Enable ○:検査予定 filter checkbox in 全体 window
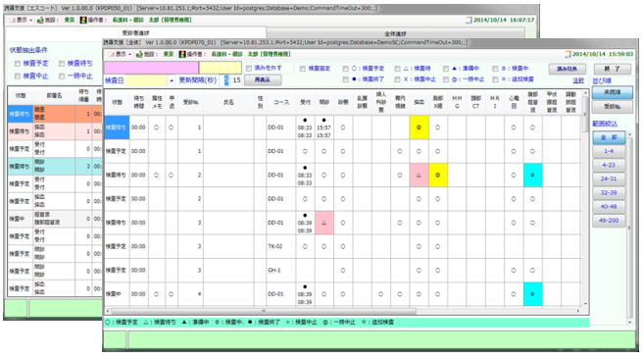This screenshot has height=358, width=644. tap(346, 69)
